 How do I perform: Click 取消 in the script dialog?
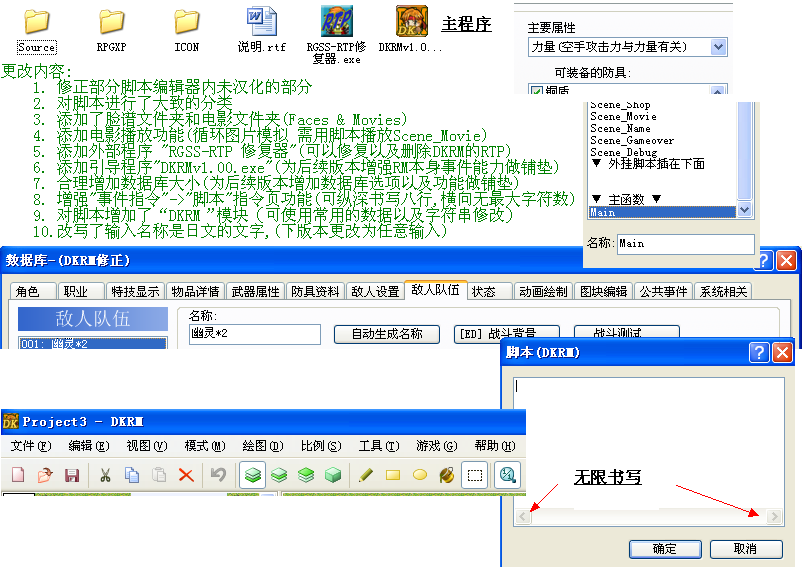746,549
